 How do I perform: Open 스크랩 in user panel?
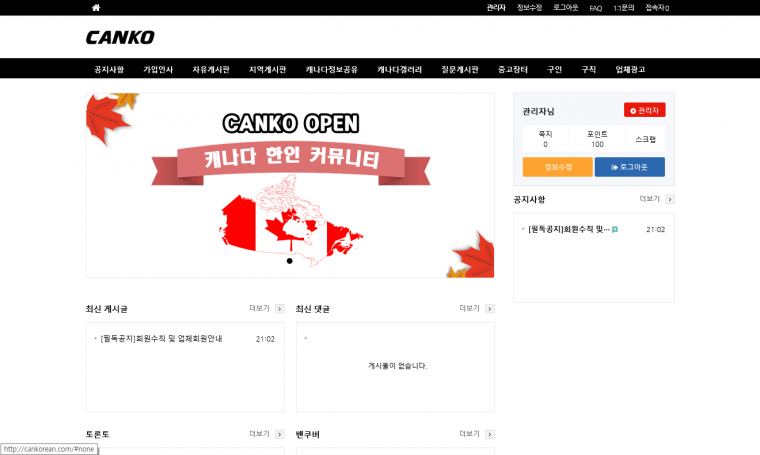point(645,139)
